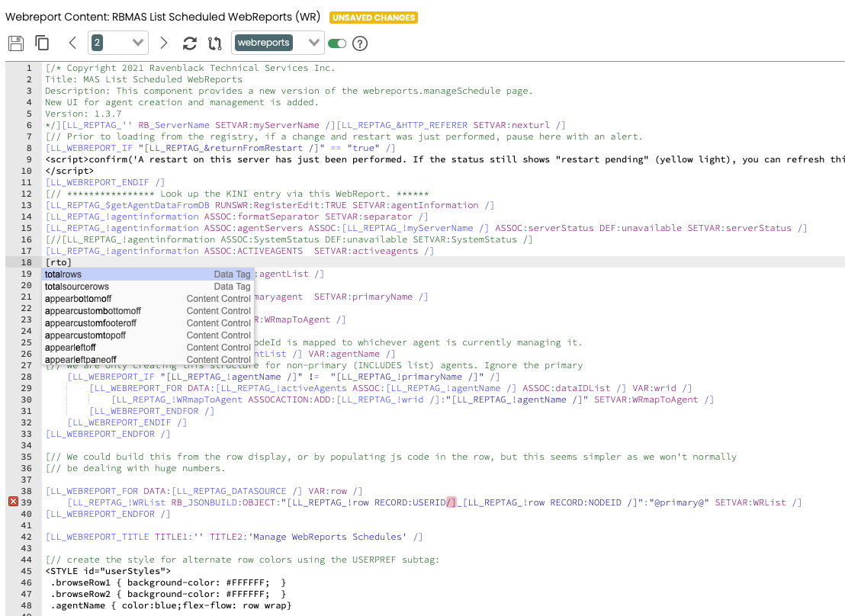Image resolution: width=845 pixels, height=616 pixels.
Task: Click LL_WEBREPORT_ENDIF tag on line 11
Action: 105,182
